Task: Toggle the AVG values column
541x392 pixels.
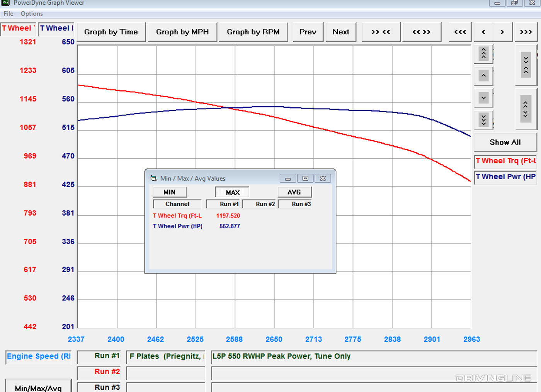Action: tap(294, 192)
